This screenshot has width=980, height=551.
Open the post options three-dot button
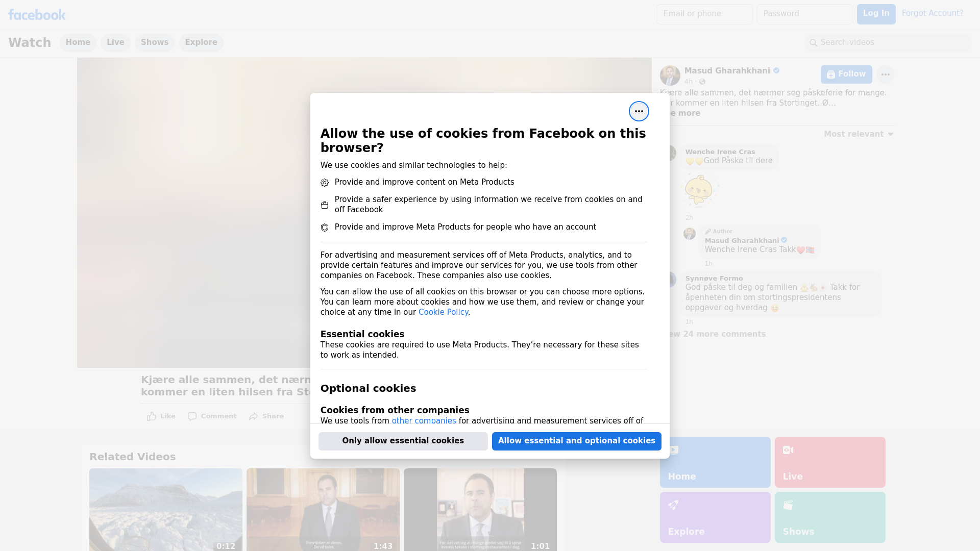pyautogui.click(x=885, y=74)
